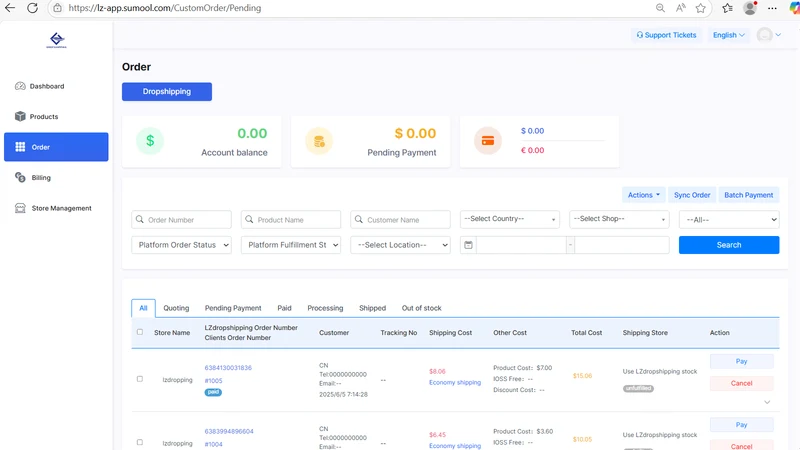Switch to the Quoting tab
800x450 pixels.
tap(176, 308)
